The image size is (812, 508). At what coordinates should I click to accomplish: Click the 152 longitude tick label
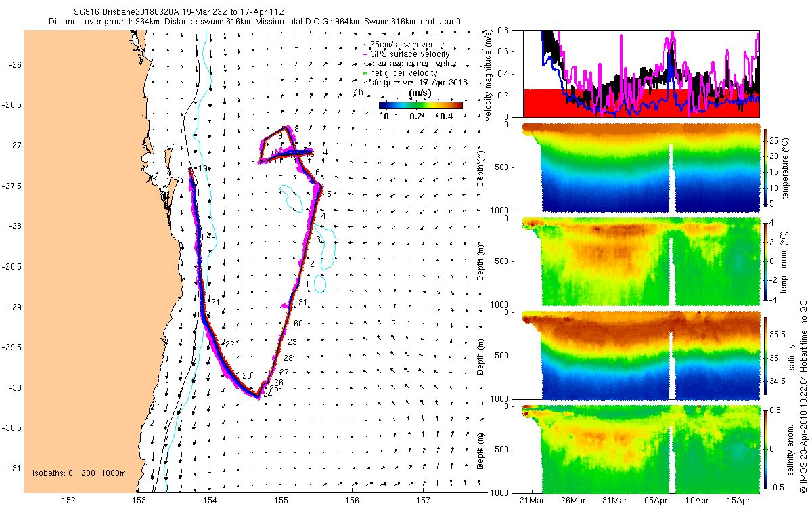(68, 501)
